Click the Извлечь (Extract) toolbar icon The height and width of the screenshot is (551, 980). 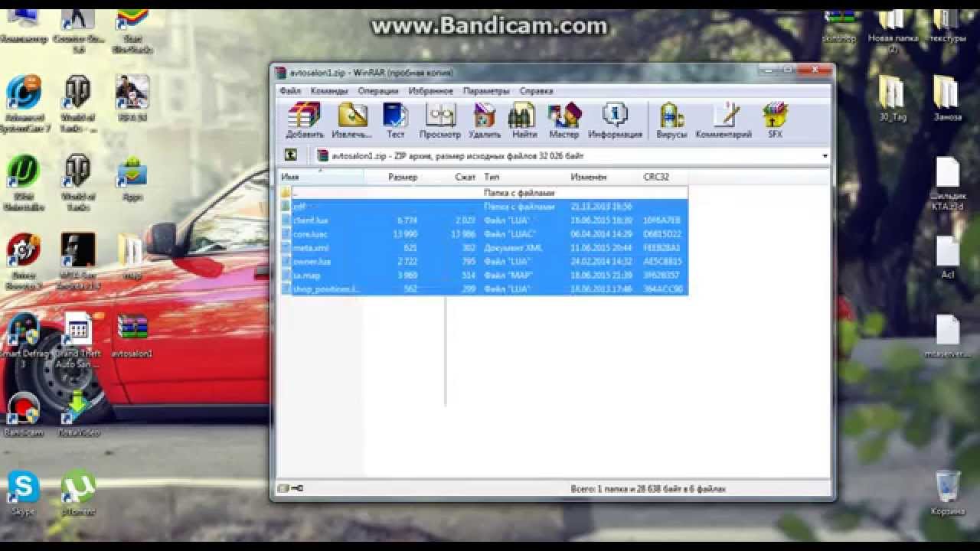point(351,121)
